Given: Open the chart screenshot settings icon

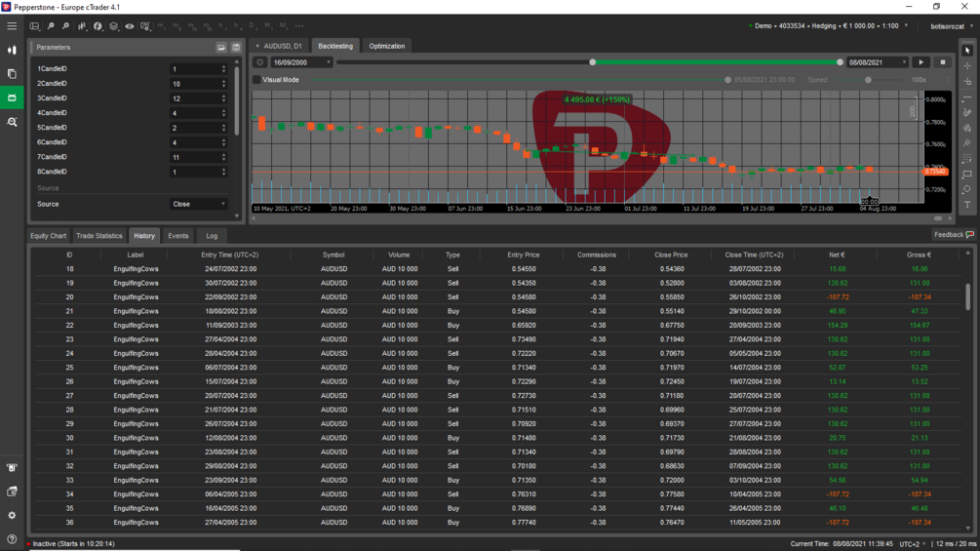Looking at the screenshot, I should pos(145,26).
